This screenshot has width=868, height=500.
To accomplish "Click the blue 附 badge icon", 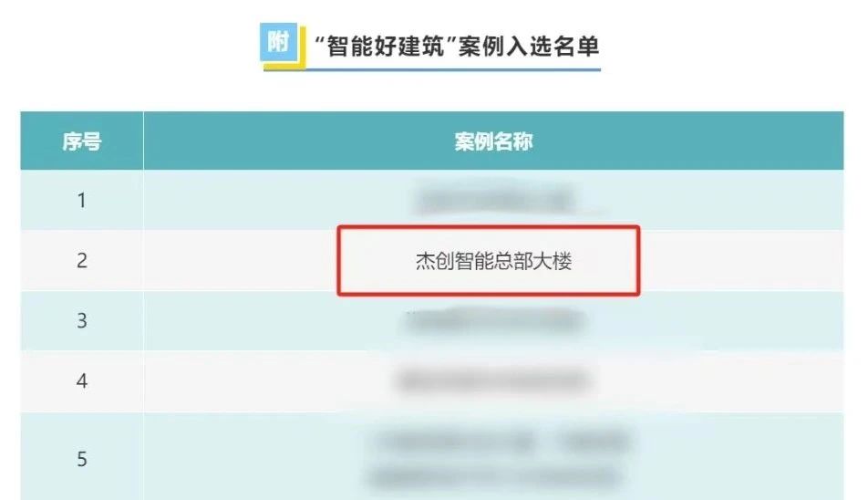I will tap(278, 42).
